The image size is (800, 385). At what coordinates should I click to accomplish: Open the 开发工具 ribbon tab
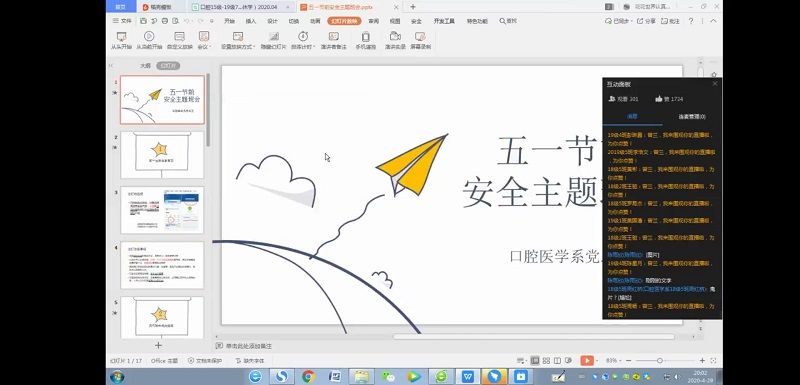point(444,21)
